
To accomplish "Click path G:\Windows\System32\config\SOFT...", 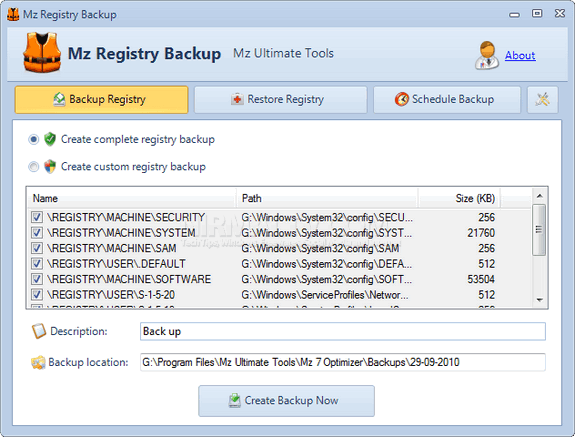I will coord(327,279).
